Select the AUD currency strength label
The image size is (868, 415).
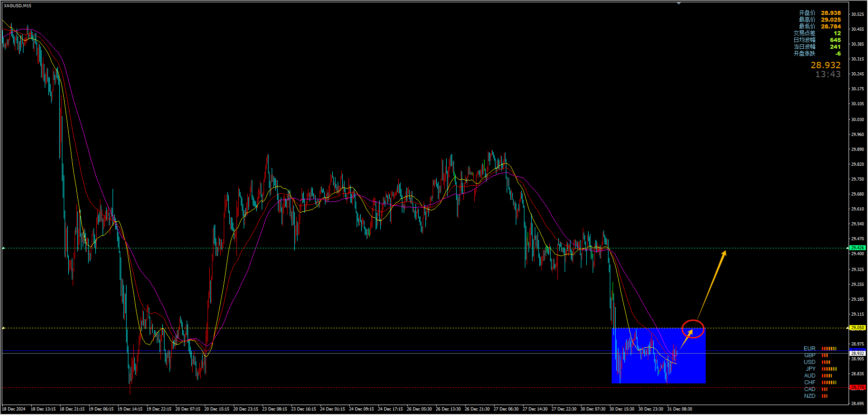click(x=810, y=376)
